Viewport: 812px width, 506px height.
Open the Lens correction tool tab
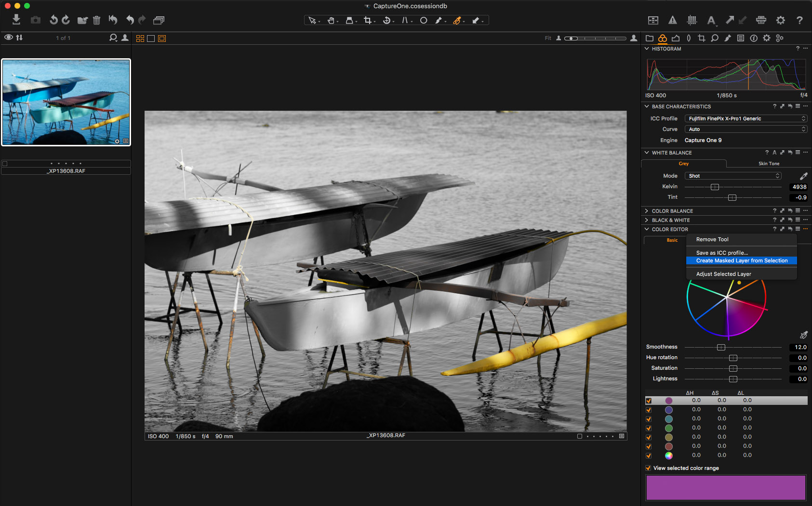[689, 38]
